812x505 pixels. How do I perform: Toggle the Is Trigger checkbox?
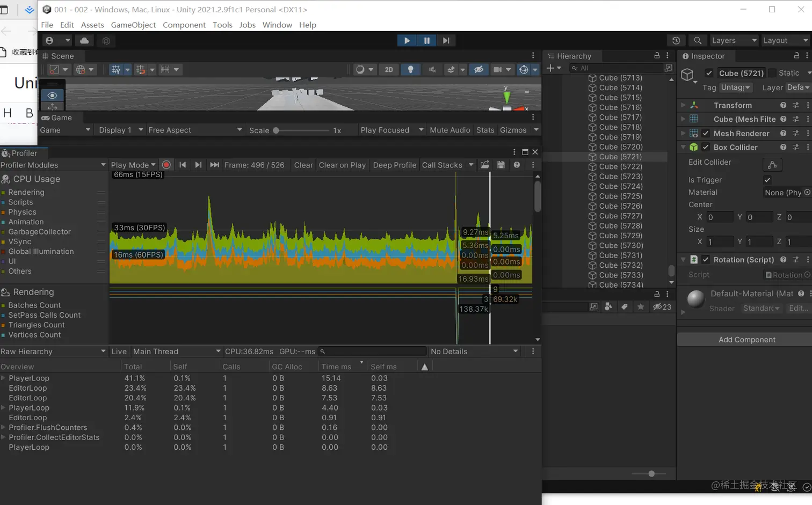(x=767, y=180)
